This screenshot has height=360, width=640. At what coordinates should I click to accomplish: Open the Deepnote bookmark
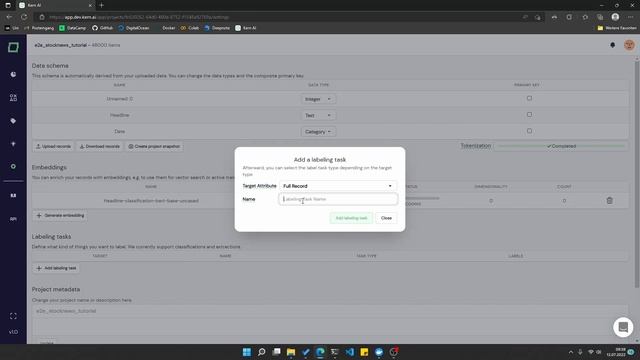click(217, 28)
